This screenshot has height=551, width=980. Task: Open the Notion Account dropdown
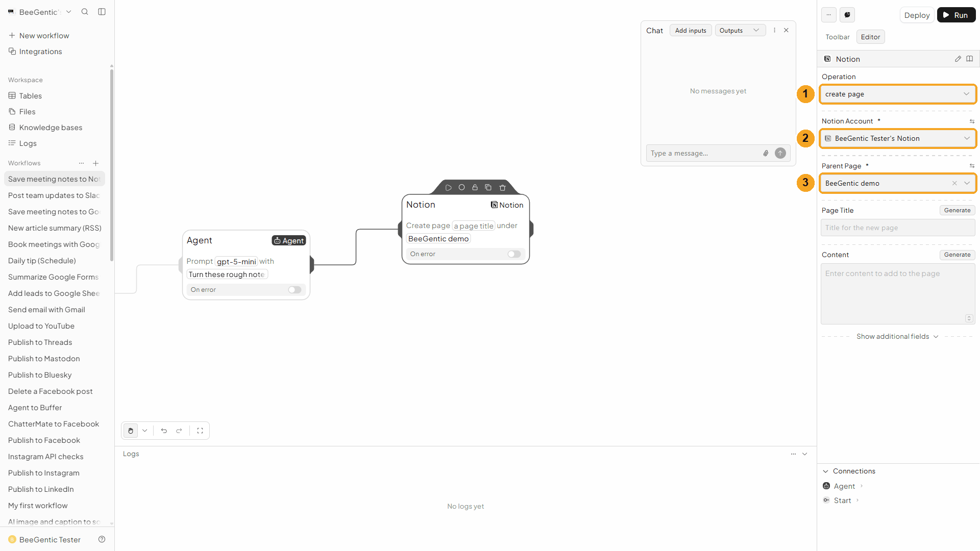898,138
